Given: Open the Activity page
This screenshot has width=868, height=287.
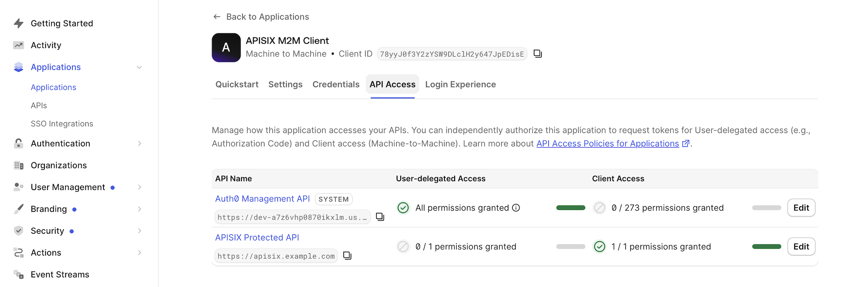Looking at the screenshot, I should click(x=46, y=45).
